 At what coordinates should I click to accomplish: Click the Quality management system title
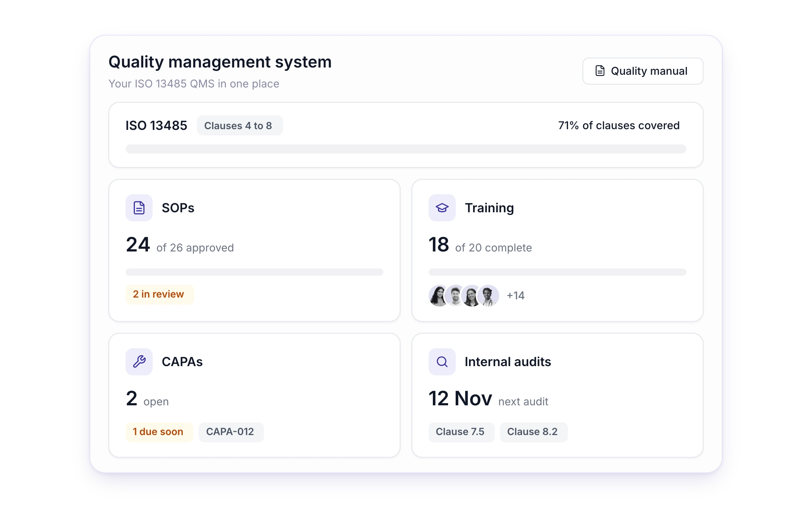point(220,62)
